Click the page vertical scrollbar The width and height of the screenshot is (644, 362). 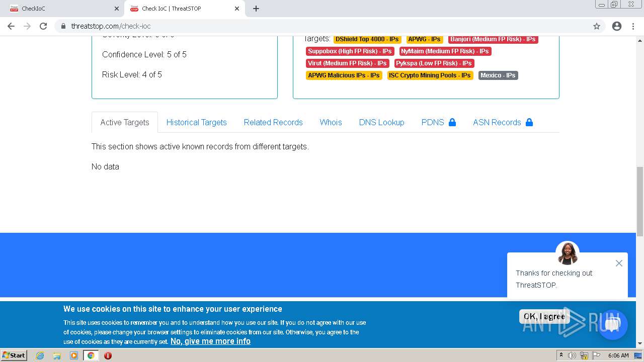coord(640,201)
